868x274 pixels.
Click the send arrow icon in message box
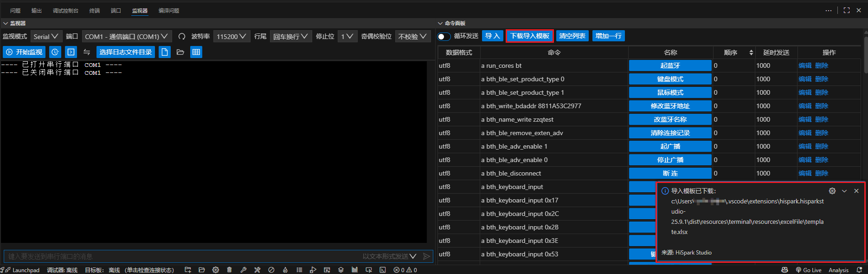426,256
